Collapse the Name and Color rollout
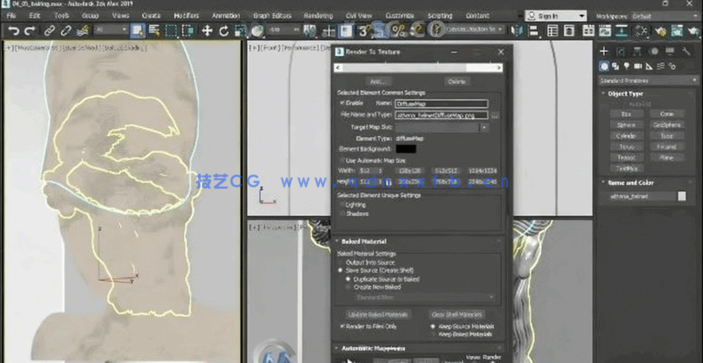The height and width of the screenshot is (363, 703). pyautogui.click(x=630, y=183)
